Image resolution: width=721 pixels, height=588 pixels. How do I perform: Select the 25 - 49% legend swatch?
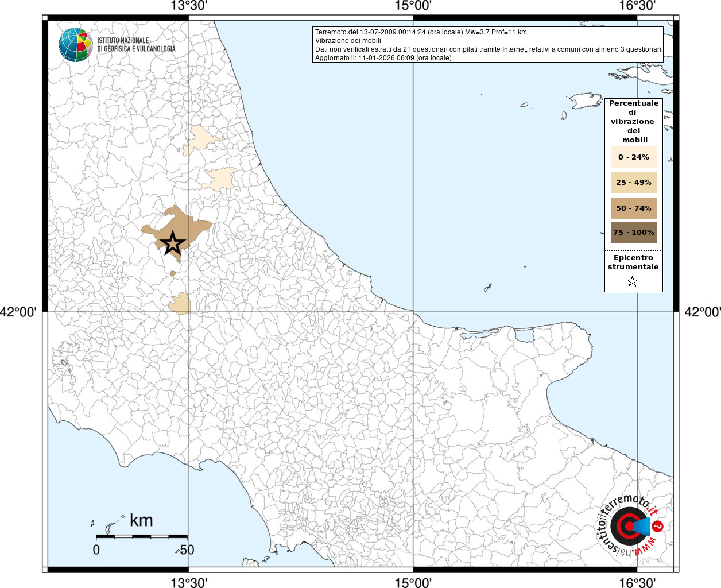pyautogui.click(x=633, y=182)
